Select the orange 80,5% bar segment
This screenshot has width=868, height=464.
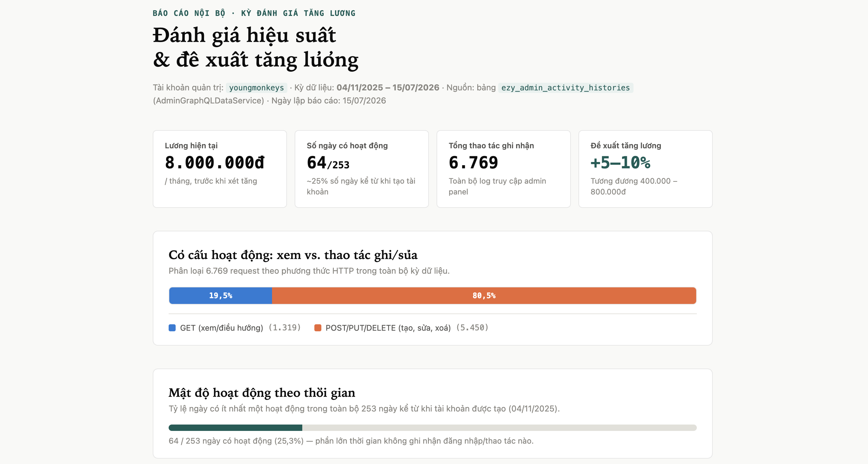click(484, 296)
